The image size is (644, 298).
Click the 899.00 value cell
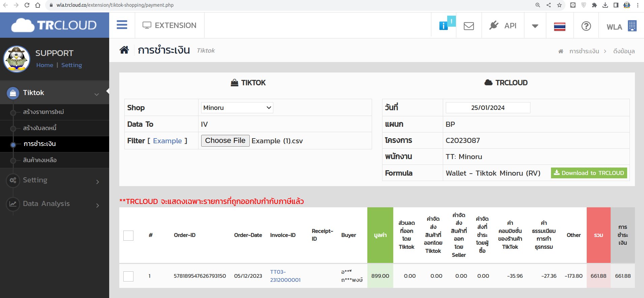pyautogui.click(x=380, y=276)
